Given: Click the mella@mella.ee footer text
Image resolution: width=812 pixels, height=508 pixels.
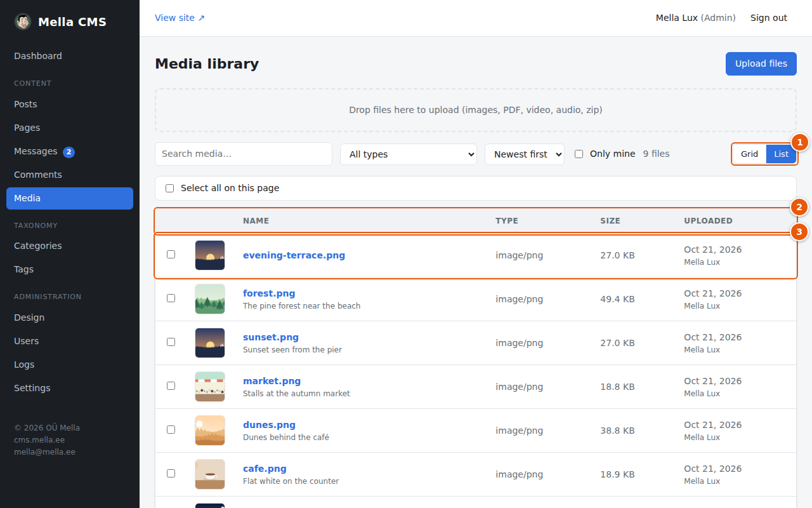Looking at the screenshot, I should (44, 452).
